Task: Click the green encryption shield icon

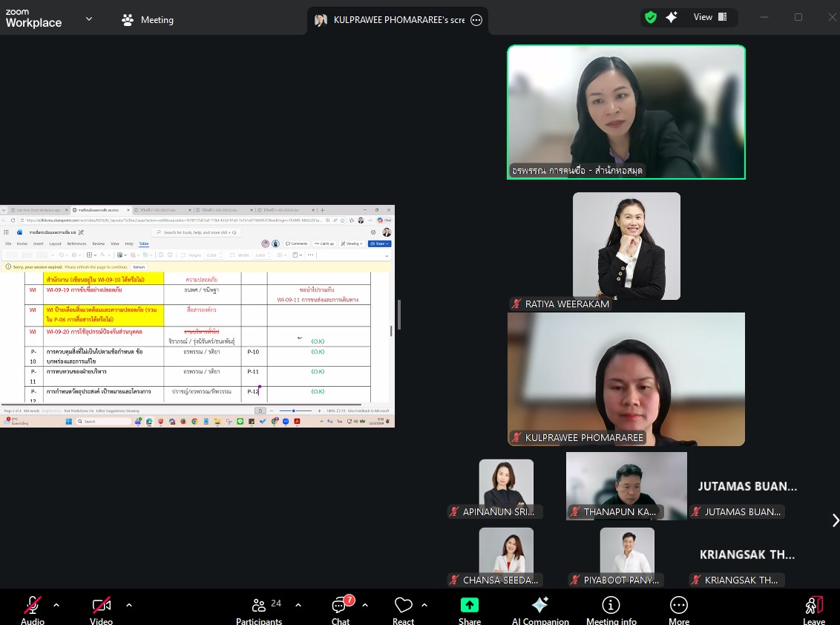Action: [651, 17]
